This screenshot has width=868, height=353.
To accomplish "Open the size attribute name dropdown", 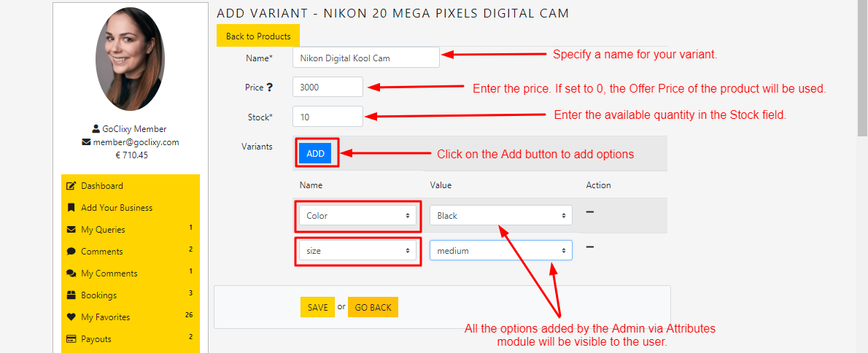I will click(x=357, y=251).
